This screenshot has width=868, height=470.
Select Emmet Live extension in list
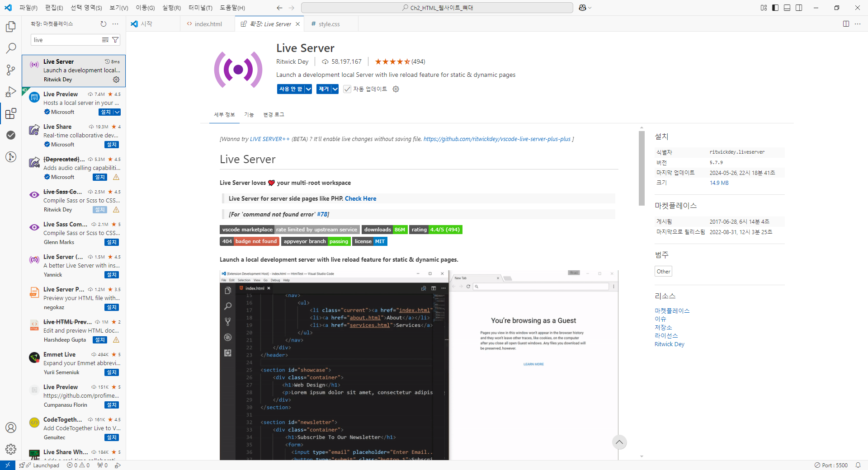click(x=74, y=363)
